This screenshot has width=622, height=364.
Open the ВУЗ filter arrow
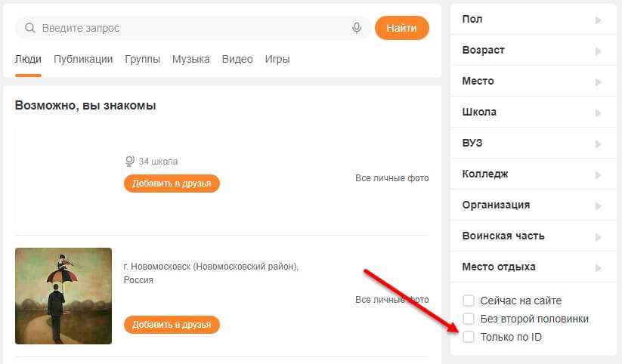coord(598,143)
